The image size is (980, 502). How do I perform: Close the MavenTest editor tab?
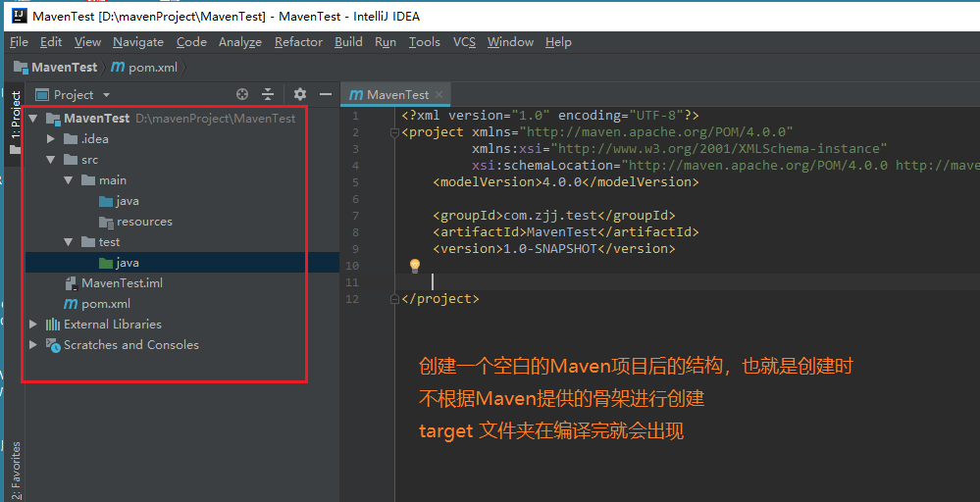(438, 95)
